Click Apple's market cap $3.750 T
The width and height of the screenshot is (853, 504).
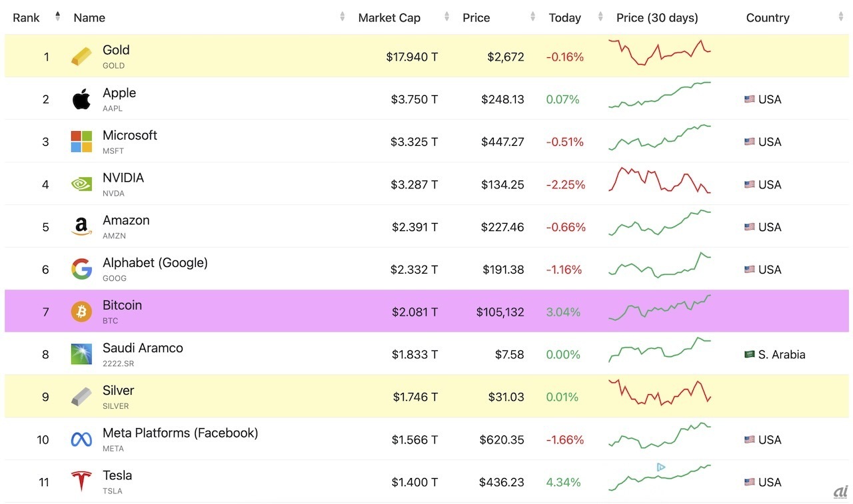[x=415, y=99]
